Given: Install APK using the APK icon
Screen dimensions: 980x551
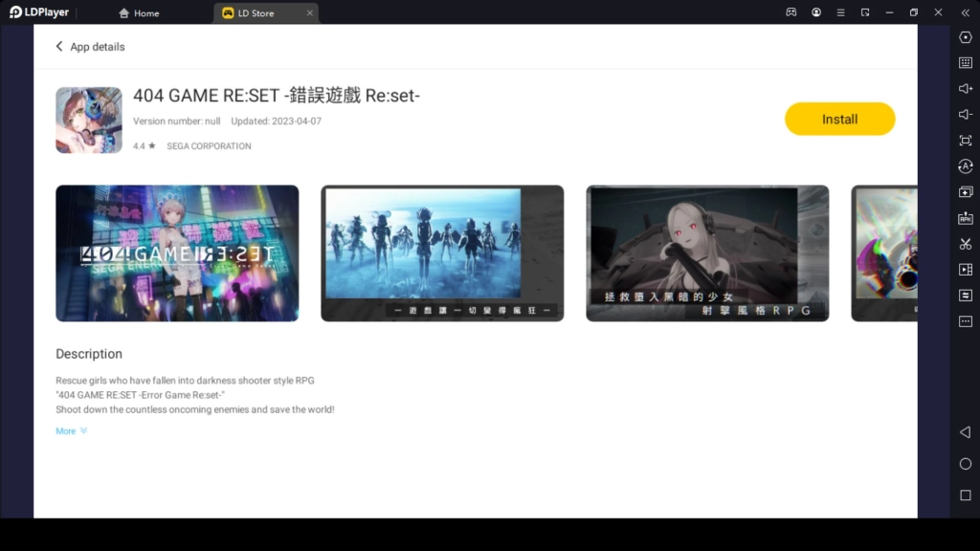Looking at the screenshot, I should 965,218.
